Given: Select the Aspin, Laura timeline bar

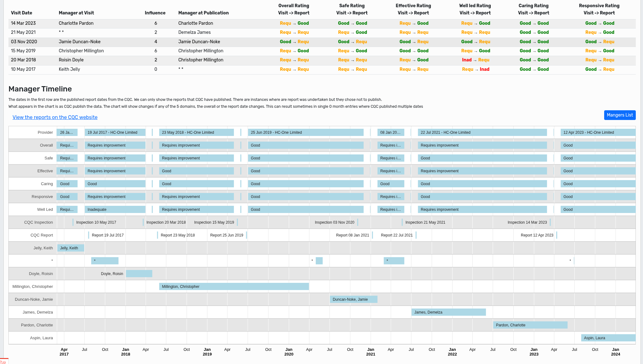Looking at the screenshot, I should click(608, 338).
